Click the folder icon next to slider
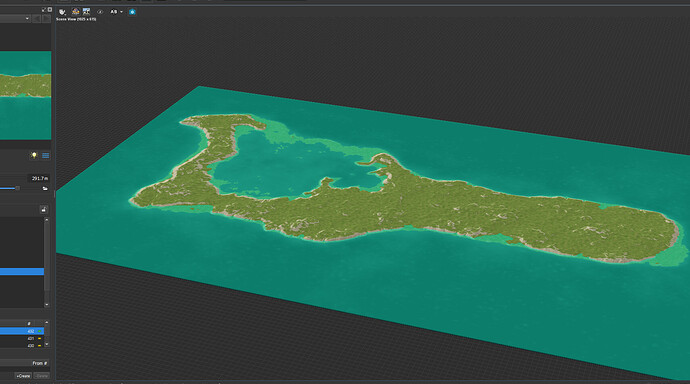The width and height of the screenshot is (690, 384). [45, 188]
